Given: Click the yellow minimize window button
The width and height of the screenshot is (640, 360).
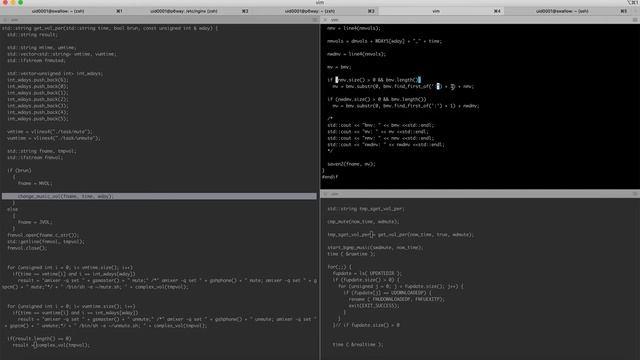Looking at the screenshot, I should 13,2.
